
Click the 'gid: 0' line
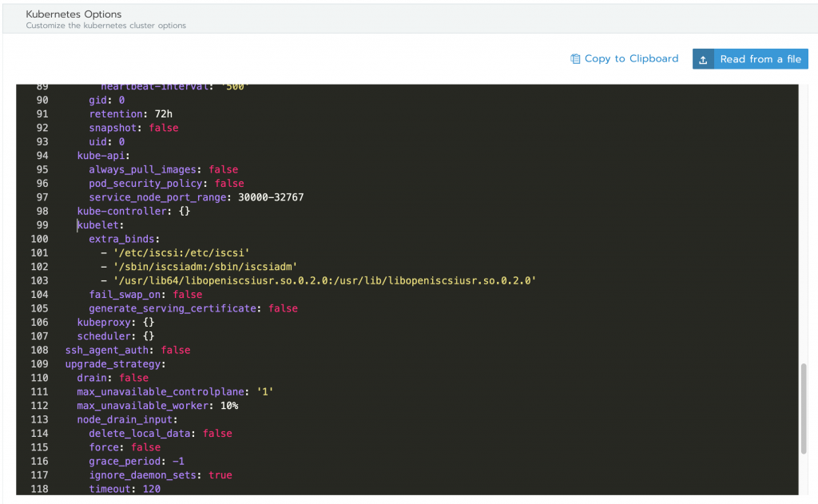107,100
